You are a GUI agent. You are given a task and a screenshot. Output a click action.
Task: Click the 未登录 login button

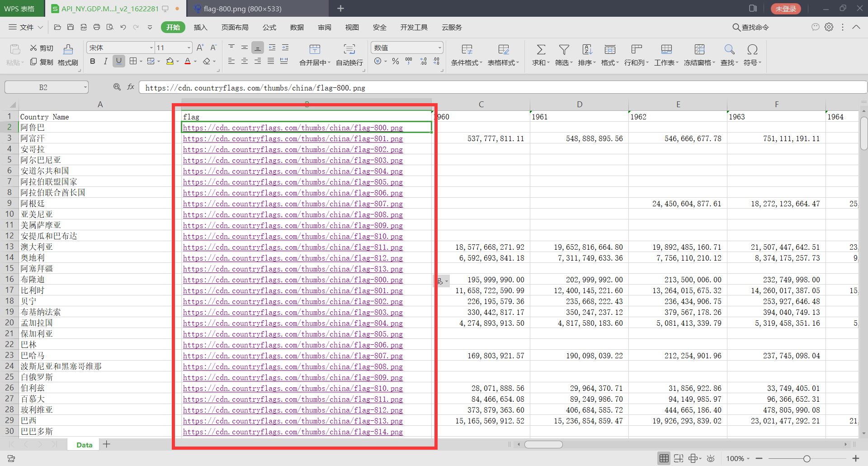[786, 9]
